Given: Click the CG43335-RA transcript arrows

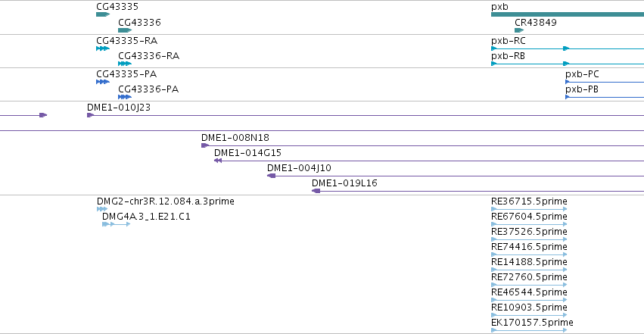Looking at the screenshot, I should click(x=103, y=48).
